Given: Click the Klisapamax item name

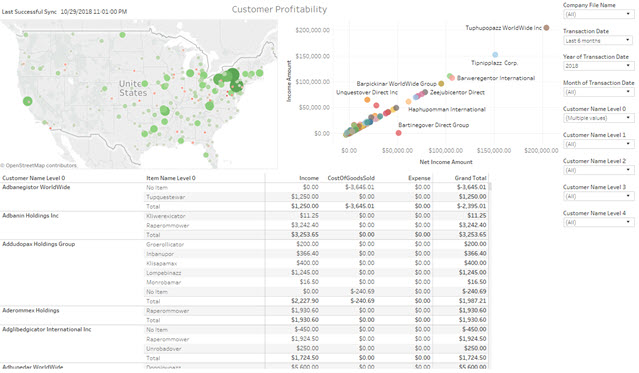Looking at the screenshot, I should click(x=161, y=263).
